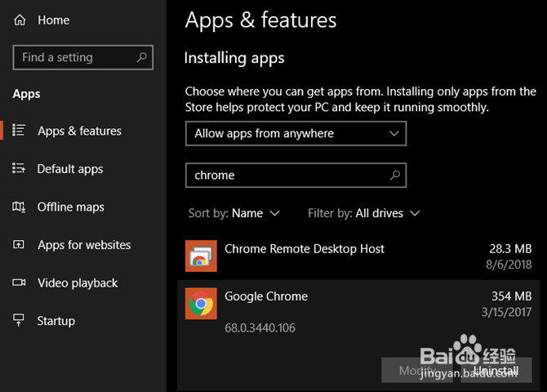547x392 pixels.
Task: Open Startup settings
Action: click(56, 321)
